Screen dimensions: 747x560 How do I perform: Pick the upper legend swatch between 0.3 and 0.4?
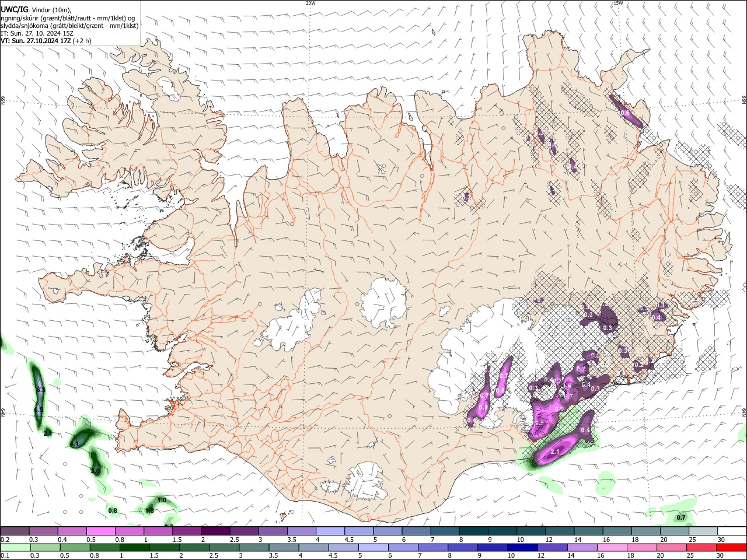click(44, 531)
